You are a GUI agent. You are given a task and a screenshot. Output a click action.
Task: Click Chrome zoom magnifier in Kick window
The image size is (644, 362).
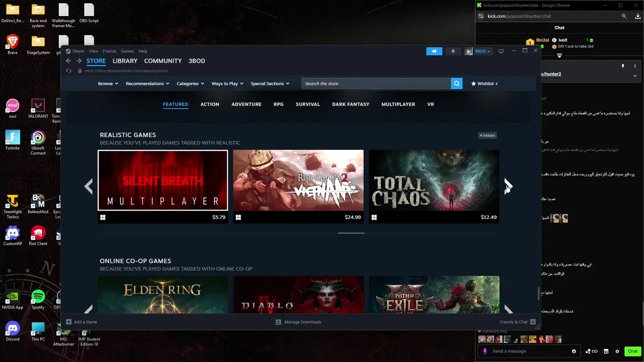coord(624,16)
